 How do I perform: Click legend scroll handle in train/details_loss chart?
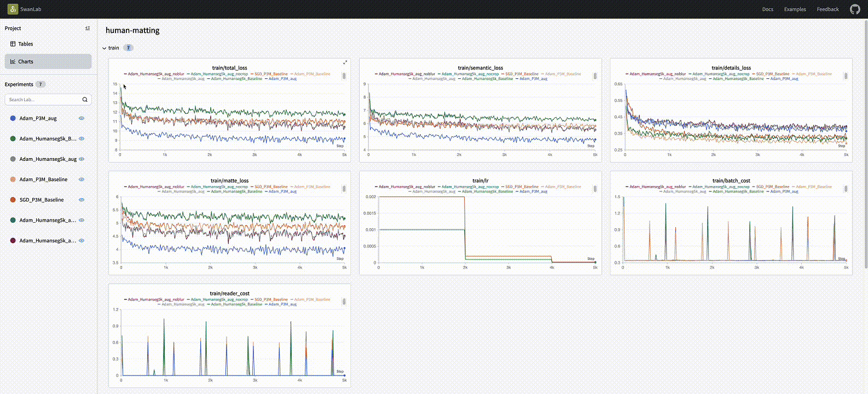pos(846,76)
